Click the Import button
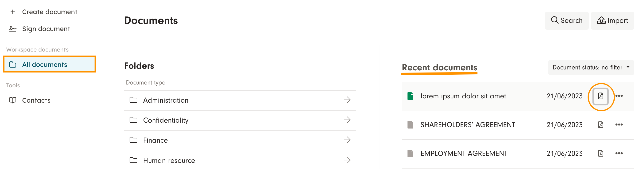 [612, 20]
